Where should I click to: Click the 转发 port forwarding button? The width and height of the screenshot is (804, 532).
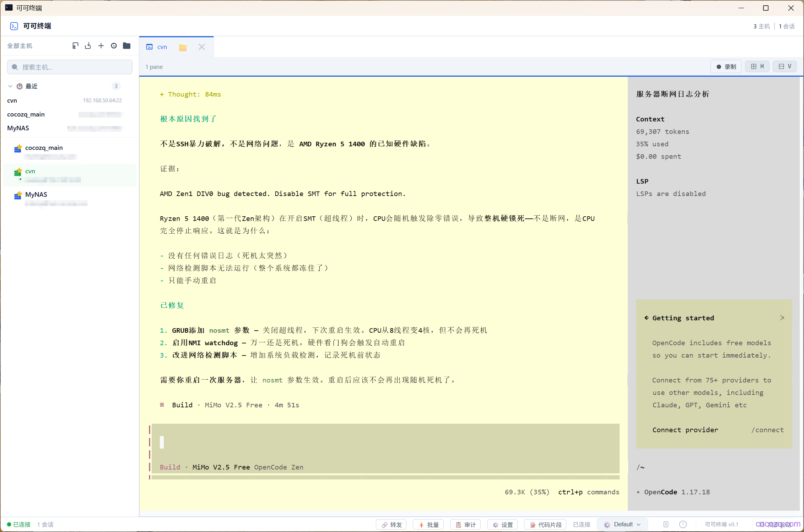[392, 525]
